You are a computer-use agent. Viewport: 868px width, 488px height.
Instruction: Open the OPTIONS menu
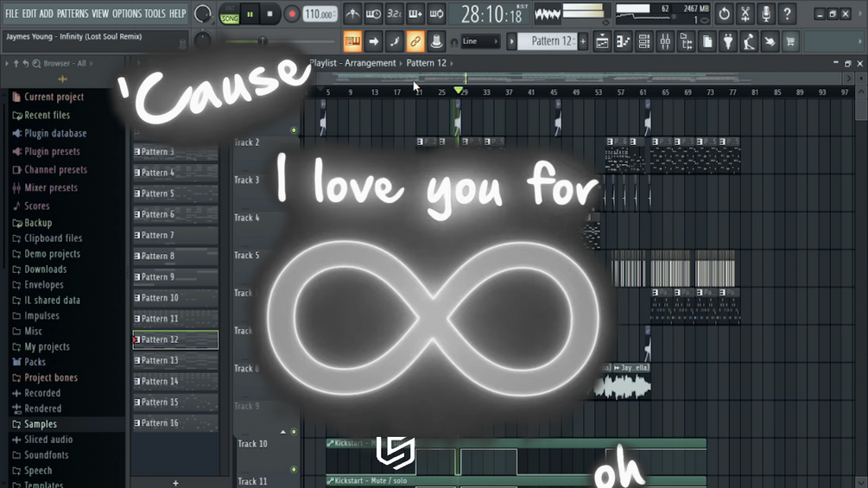point(127,14)
